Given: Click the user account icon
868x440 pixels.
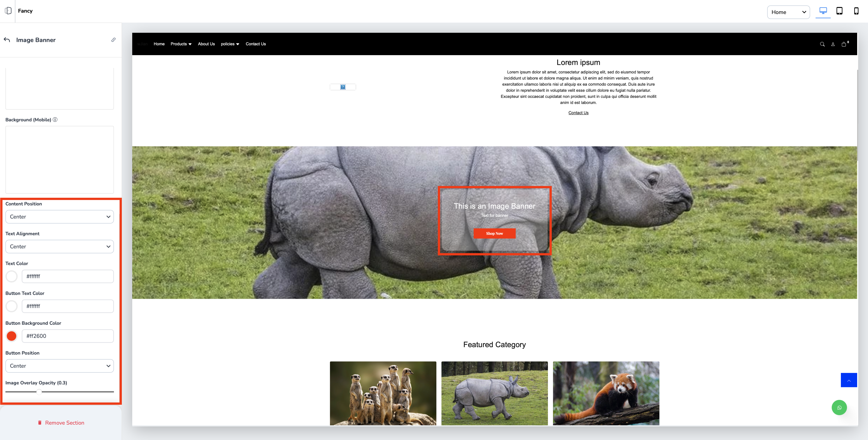Looking at the screenshot, I should (x=833, y=44).
